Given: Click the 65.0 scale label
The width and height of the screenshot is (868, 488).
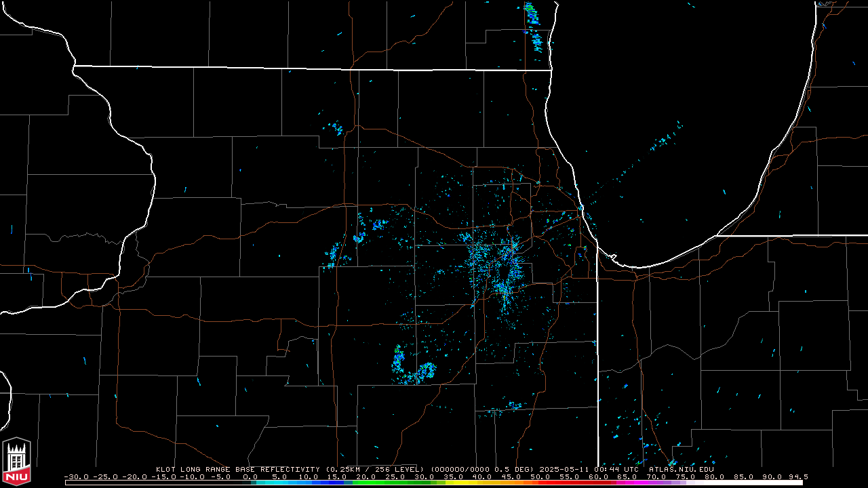Looking at the screenshot, I should [627, 476].
